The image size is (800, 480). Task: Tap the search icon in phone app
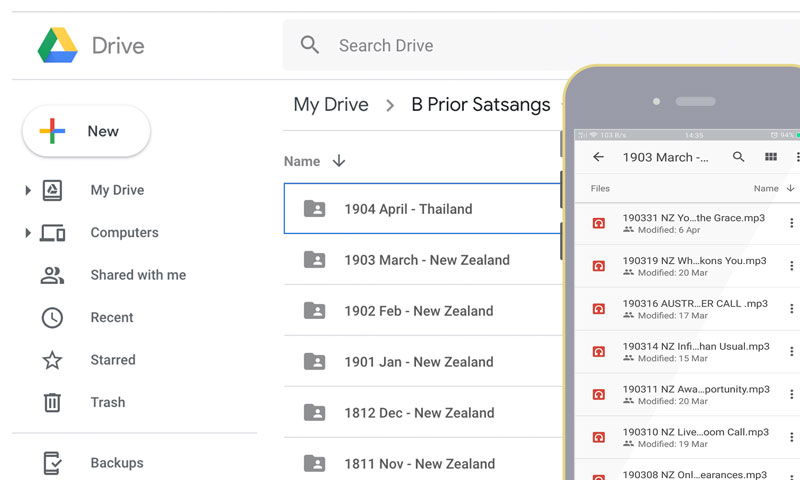click(x=738, y=157)
